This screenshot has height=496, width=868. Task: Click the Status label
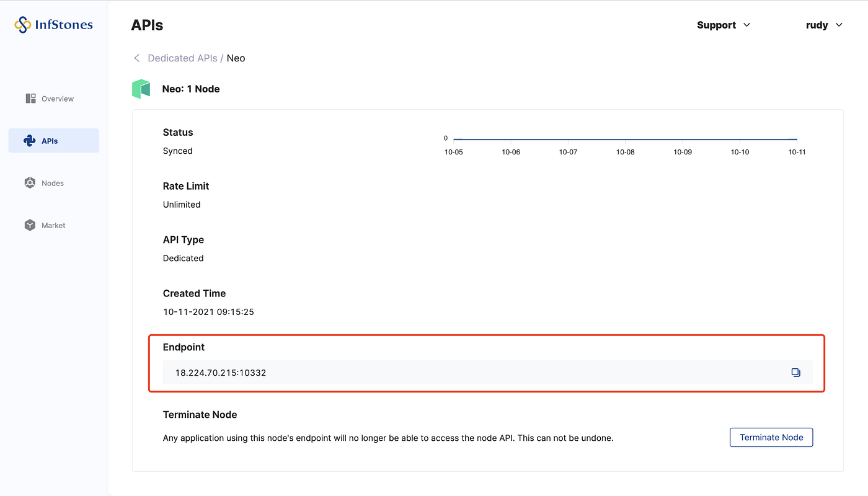(178, 132)
